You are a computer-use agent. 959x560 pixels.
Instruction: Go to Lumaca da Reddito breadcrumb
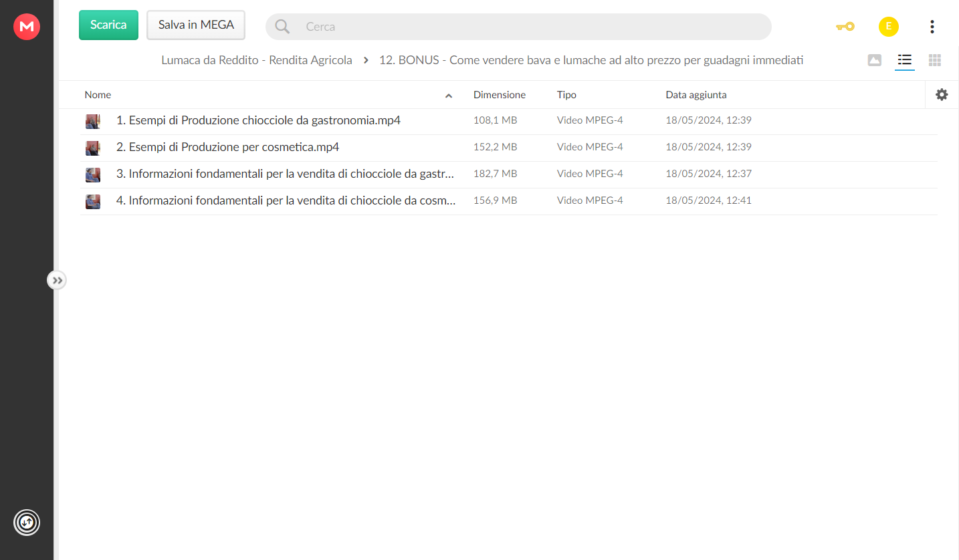(x=257, y=60)
